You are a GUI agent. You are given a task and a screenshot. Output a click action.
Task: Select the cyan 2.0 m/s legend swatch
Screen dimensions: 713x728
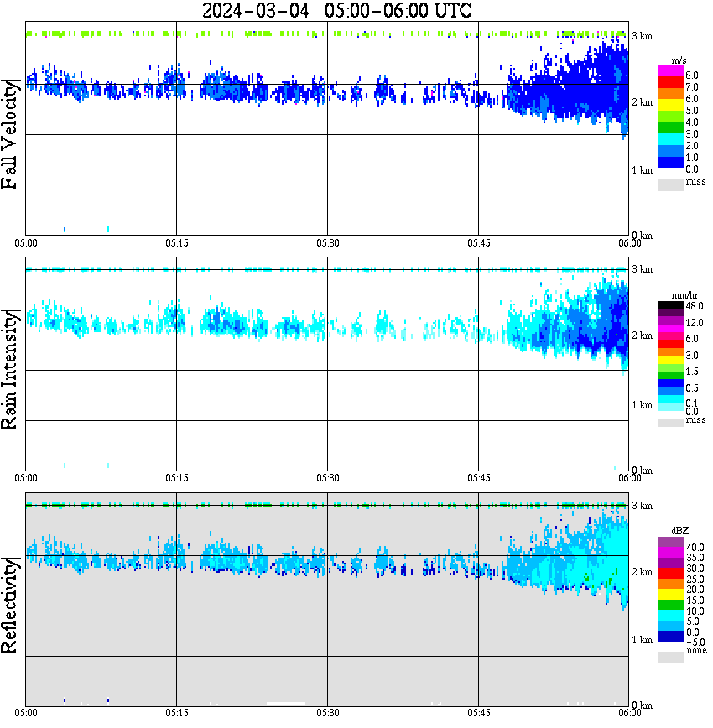tap(670, 140)
